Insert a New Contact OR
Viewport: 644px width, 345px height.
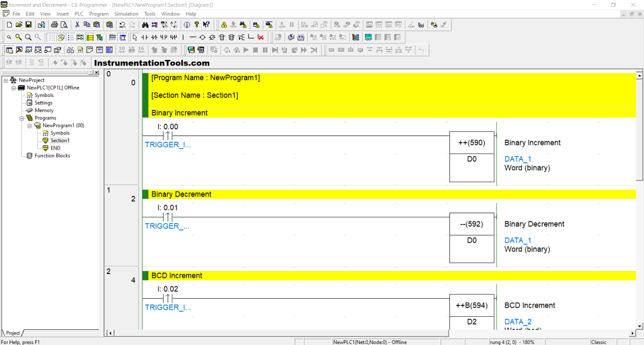[x=164, y=37]
